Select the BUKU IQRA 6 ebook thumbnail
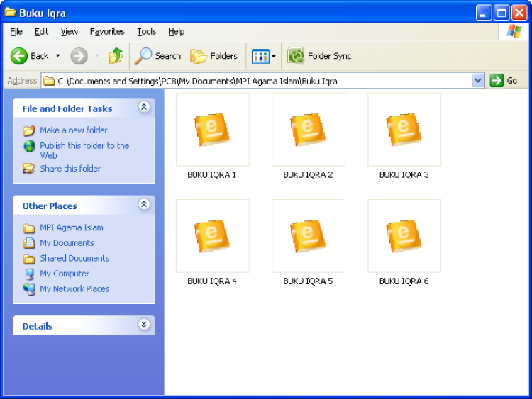Viewport: 532px width, 399px height. pos(404,236)
